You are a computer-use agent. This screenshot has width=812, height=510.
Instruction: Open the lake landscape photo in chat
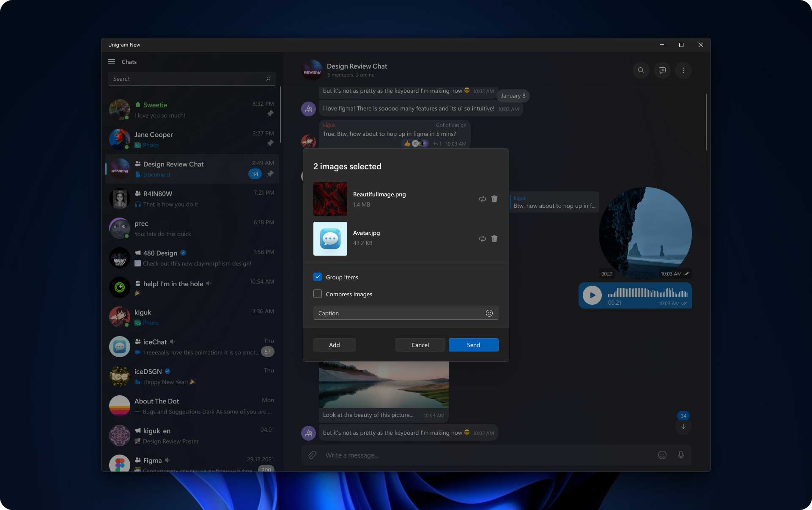point(384,385)
